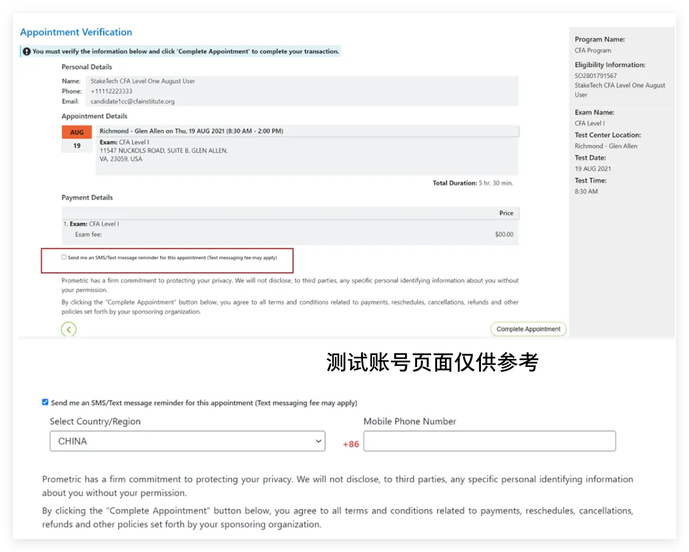689x552 pixels.
Task: Uncheck the blue checked SMS reminder checkbox
Action: pos(45,402)
